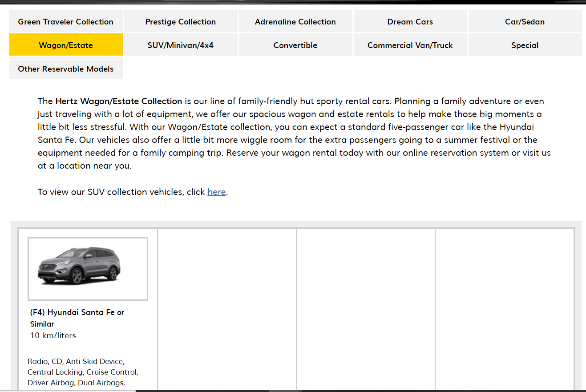Screen dimensions: 586x392
Task: Select the Adrenaline Collection tab
Action: coord(295,21)
